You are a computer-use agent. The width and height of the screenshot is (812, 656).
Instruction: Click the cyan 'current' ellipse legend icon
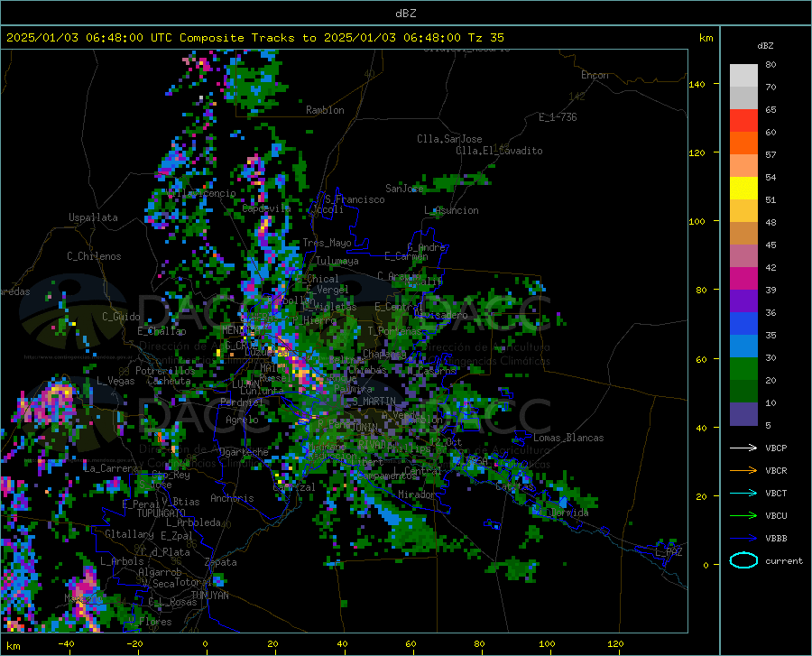pos(743,560)
